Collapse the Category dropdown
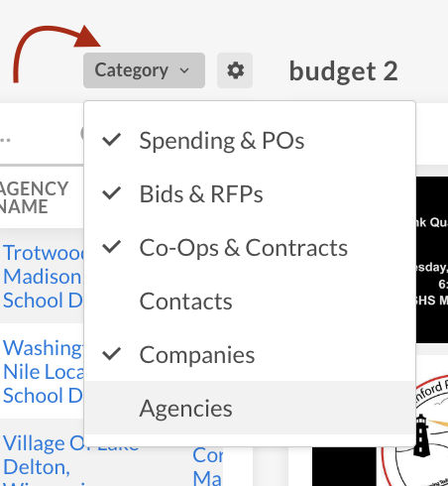The height and width of the screenshot is (486, 448). (x=144, y=70)
